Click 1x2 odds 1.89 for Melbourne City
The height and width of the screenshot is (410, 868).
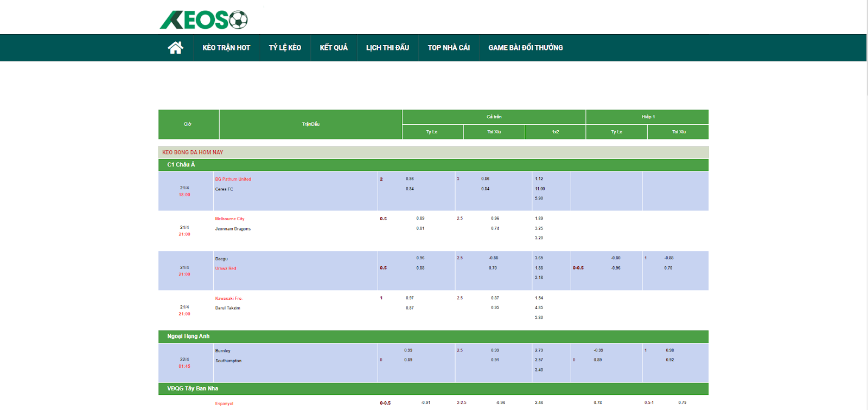539,219
